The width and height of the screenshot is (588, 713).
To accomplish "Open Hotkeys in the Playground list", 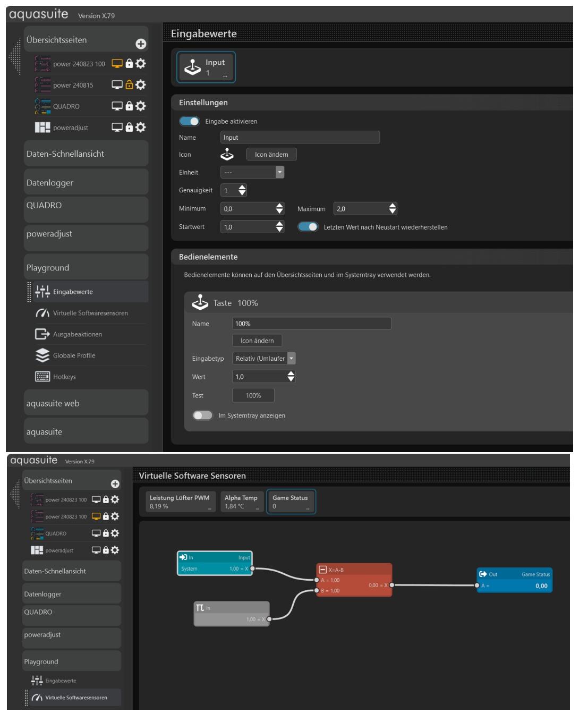I will click(x=89, y=377).
